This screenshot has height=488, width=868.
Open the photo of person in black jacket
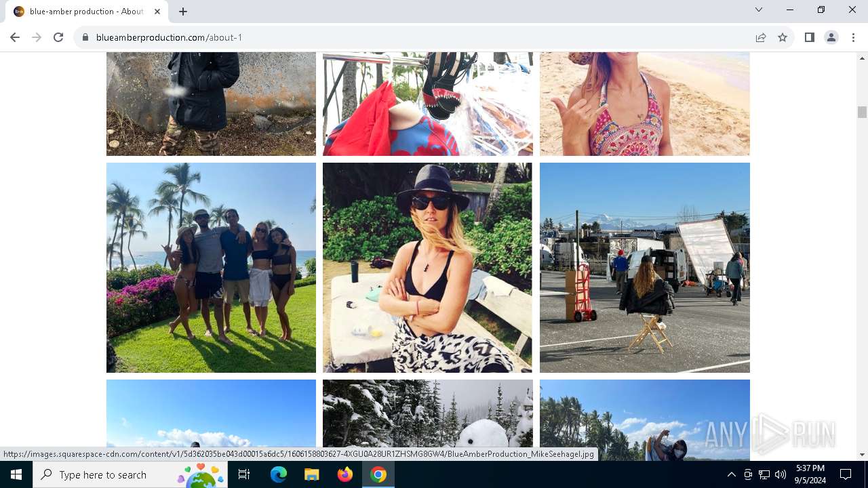211,104
